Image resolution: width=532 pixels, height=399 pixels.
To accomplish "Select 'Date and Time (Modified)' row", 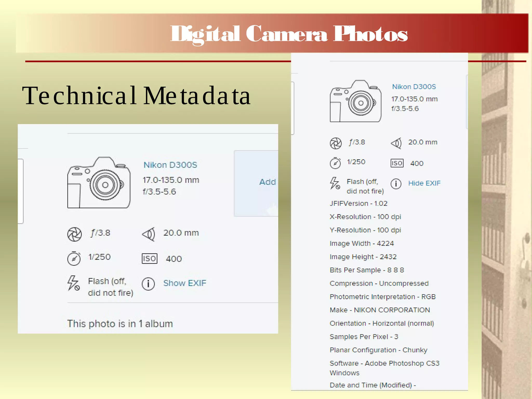I will click(x=373, y=385).
